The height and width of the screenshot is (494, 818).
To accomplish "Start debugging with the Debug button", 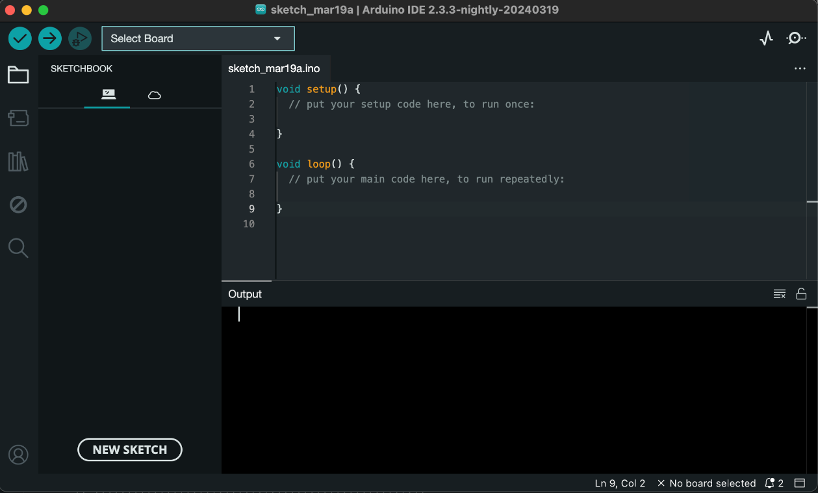I will coord(80,38).
